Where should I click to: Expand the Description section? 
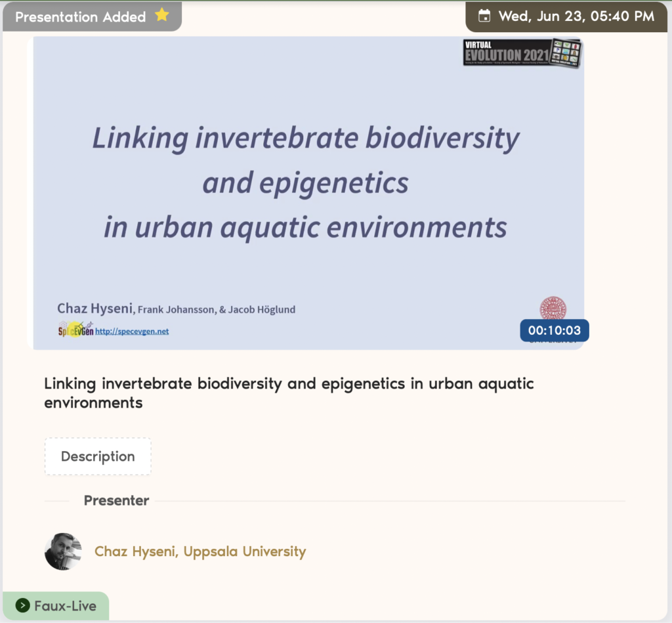tap(98, 456)
